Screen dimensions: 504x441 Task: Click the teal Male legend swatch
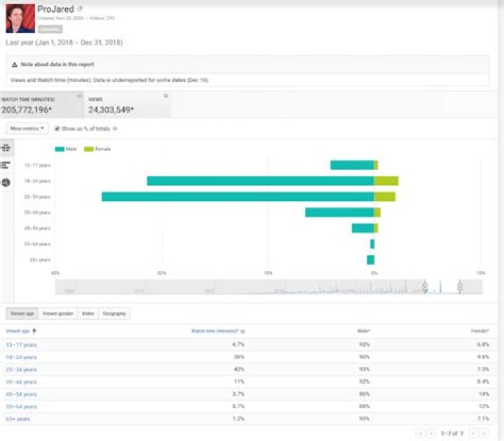[59, 149]
